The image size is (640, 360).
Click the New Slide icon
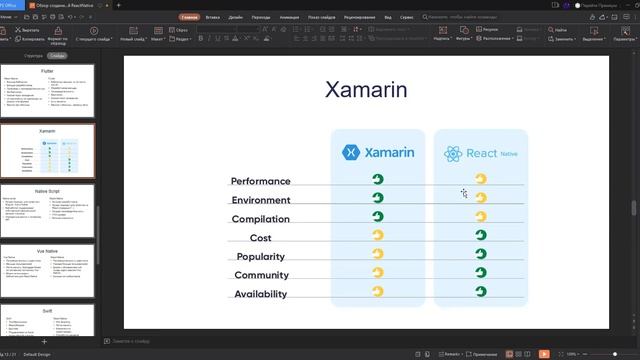tap(133, 31)
